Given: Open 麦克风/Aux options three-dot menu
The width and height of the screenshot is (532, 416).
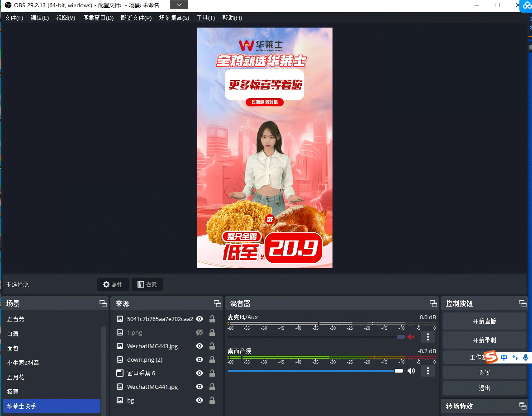Looking at the screenshot, I should click(428, 337).
